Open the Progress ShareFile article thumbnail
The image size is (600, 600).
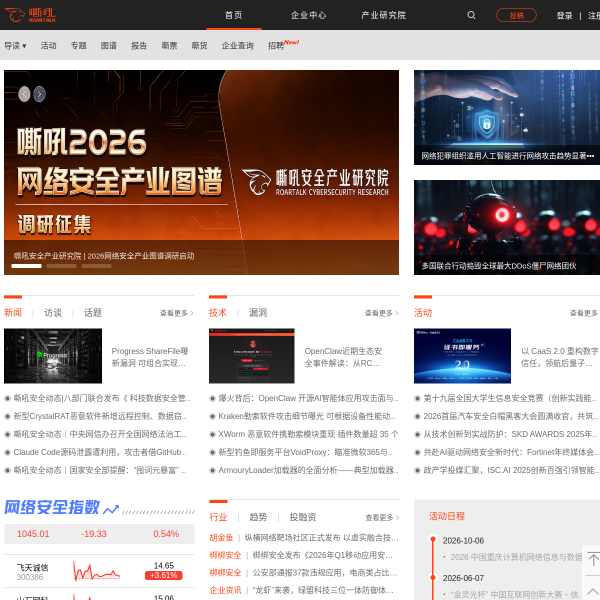click(x=53, y=356)
